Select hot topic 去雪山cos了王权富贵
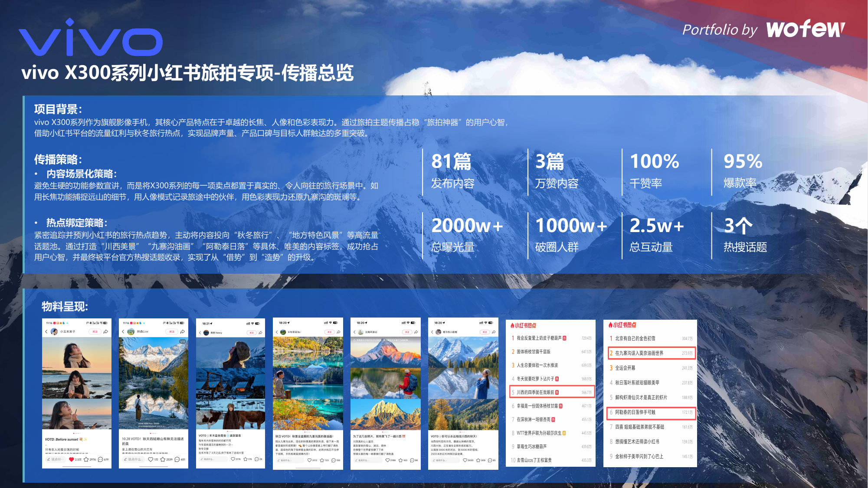Screen dimensions: 868x488 click(x=551, y=460)
